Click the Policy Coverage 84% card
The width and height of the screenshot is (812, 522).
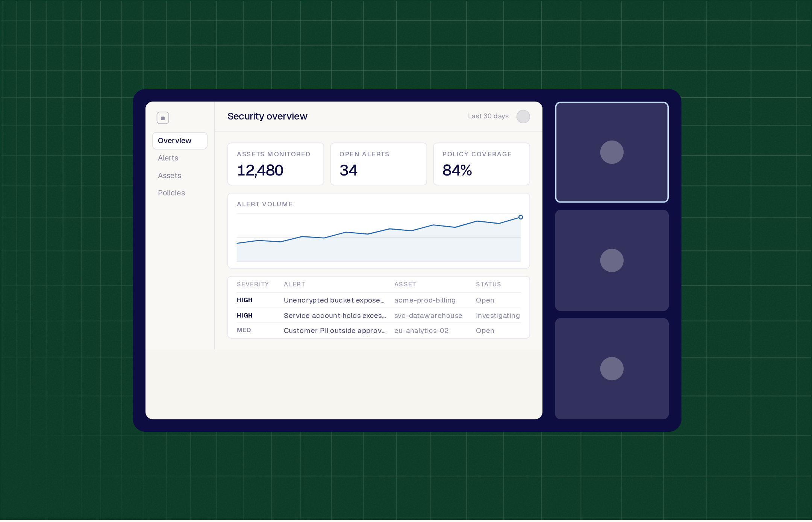pos(482,164)
